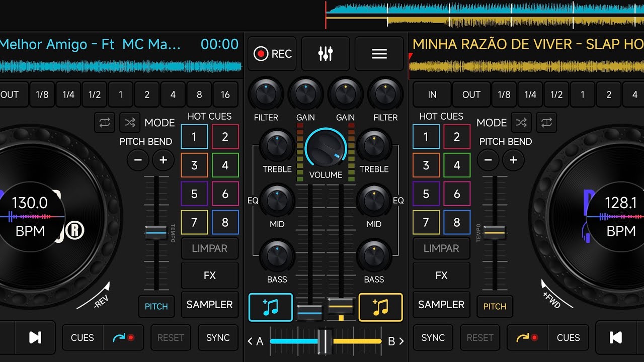Image resolution: width=644 pixels, height=362 pixels.
Task: Click the left deck TREBLE knob
Action: 277,146
